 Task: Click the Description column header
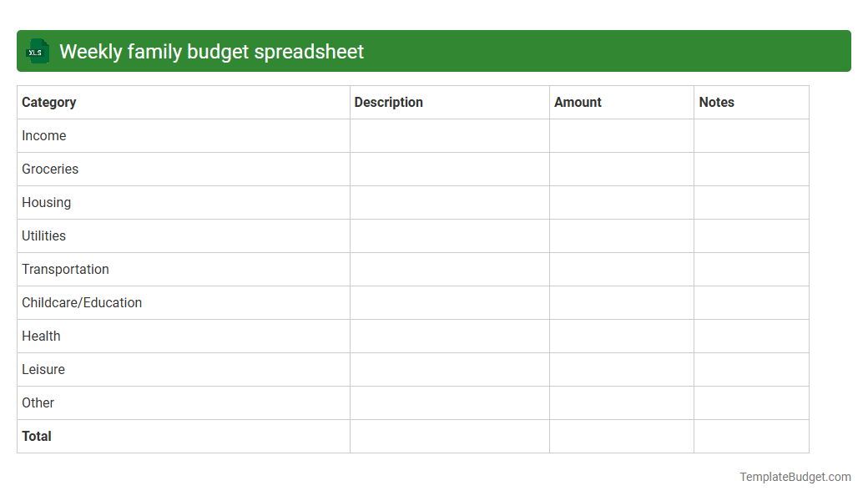pos(388,102)
